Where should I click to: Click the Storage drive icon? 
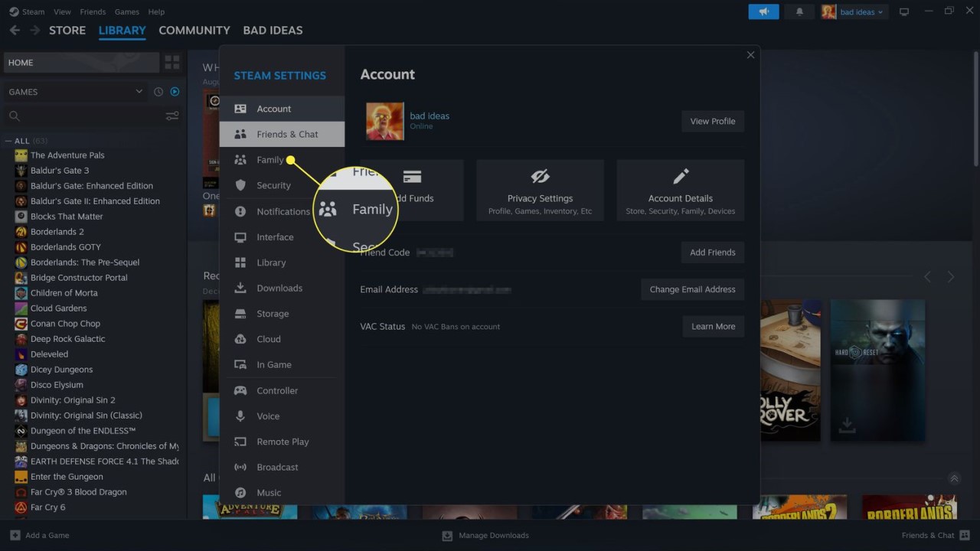click(x=240, y=314)
